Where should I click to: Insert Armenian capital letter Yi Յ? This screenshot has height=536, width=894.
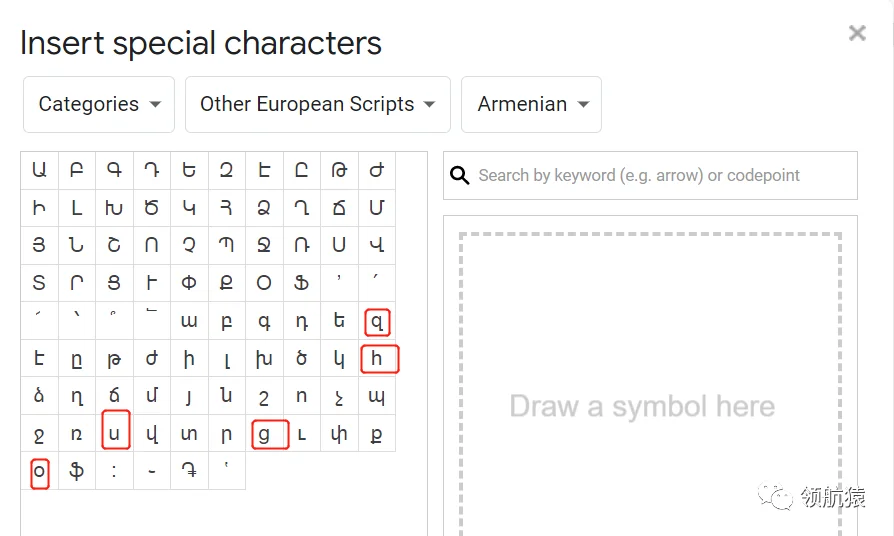click(x=39, y=246)
